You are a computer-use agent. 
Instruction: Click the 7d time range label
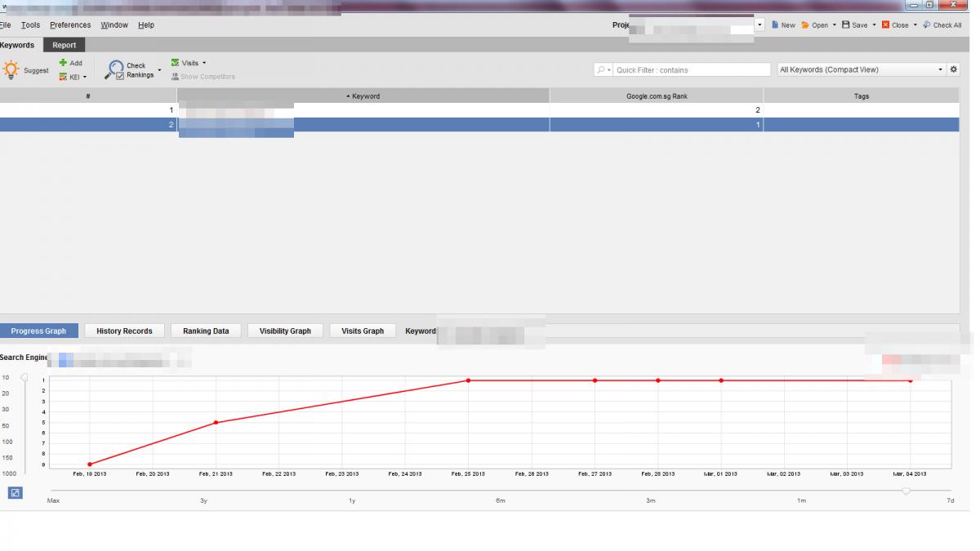coord(951,500)
